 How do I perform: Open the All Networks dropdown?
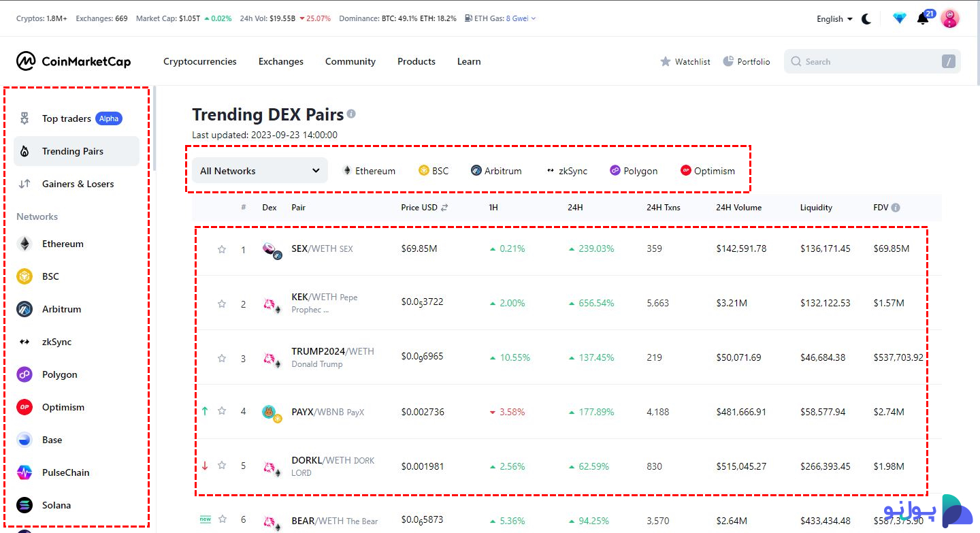pyautogui.click(x=260, y=170)
